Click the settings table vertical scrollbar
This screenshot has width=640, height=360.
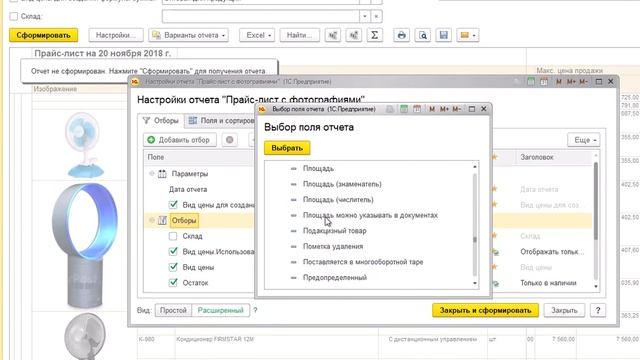[x=596, y=200]
